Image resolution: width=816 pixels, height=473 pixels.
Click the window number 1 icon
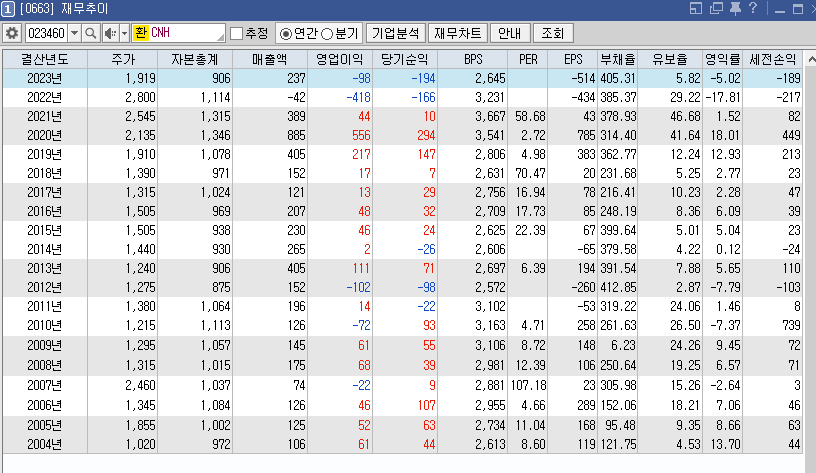point(7,9)
